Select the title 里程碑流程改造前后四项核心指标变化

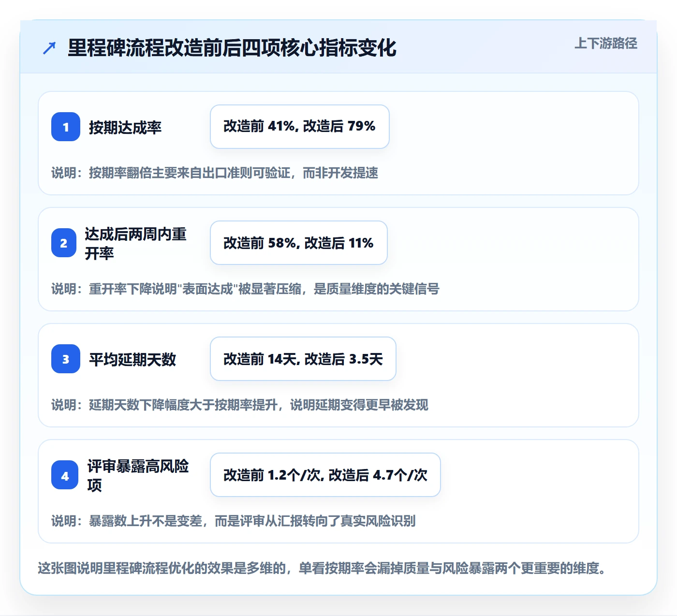tap(232, 48)
